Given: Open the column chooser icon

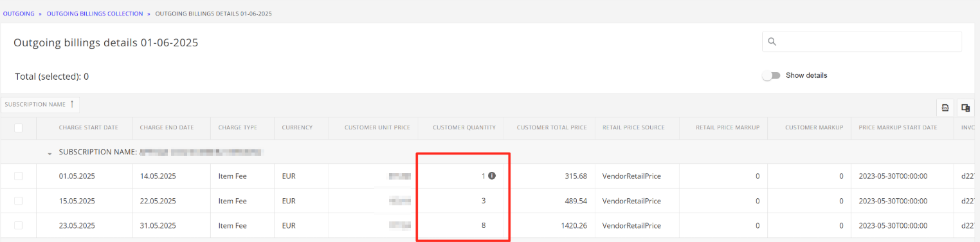Looking at the screenshot, I should (x=965, y=107).
